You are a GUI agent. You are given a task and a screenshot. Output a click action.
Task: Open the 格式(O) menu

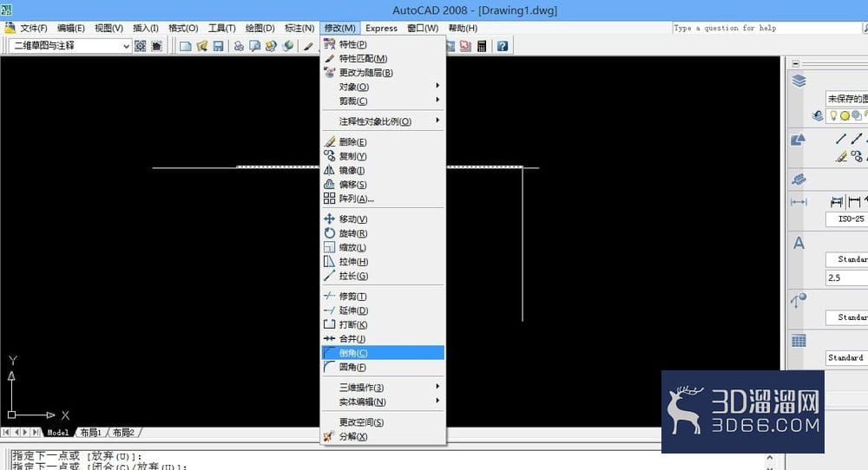tap(183, 28)
